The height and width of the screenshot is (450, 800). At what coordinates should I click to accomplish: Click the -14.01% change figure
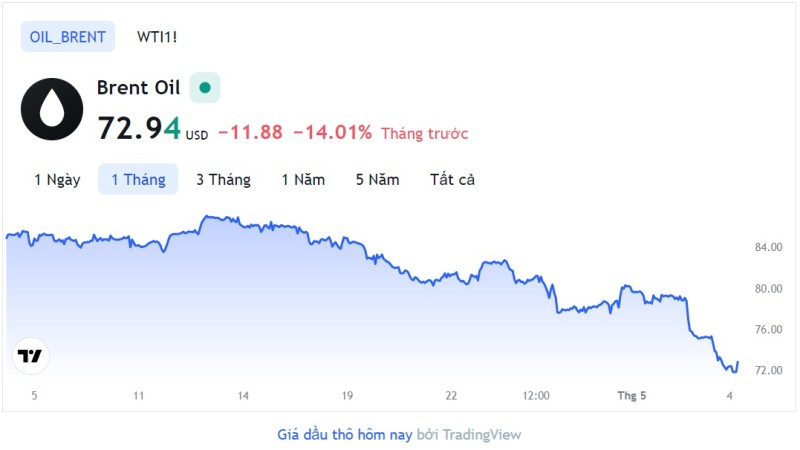point(333,133)
